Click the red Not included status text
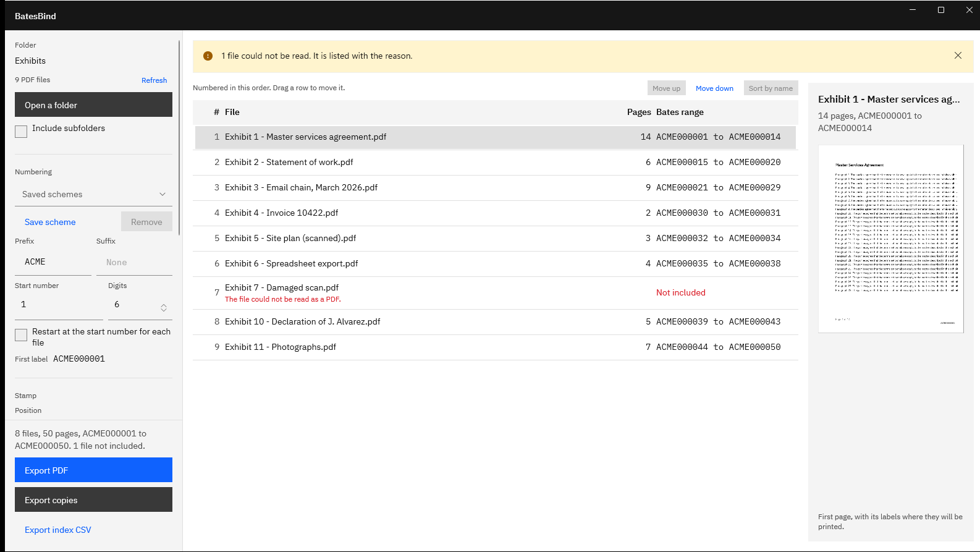Image resolution: width=980 pixels, height=552 pixels. point(680,292)
